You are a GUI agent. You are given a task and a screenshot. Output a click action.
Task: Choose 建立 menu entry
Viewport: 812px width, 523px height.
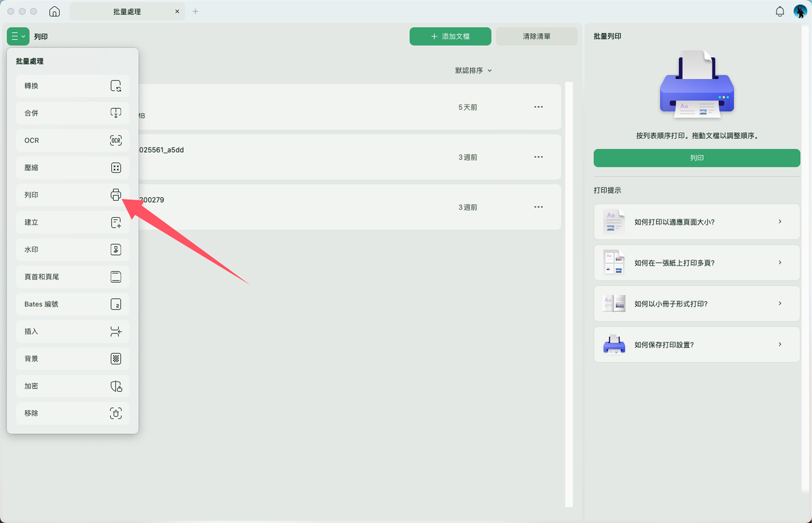(73, 222)
